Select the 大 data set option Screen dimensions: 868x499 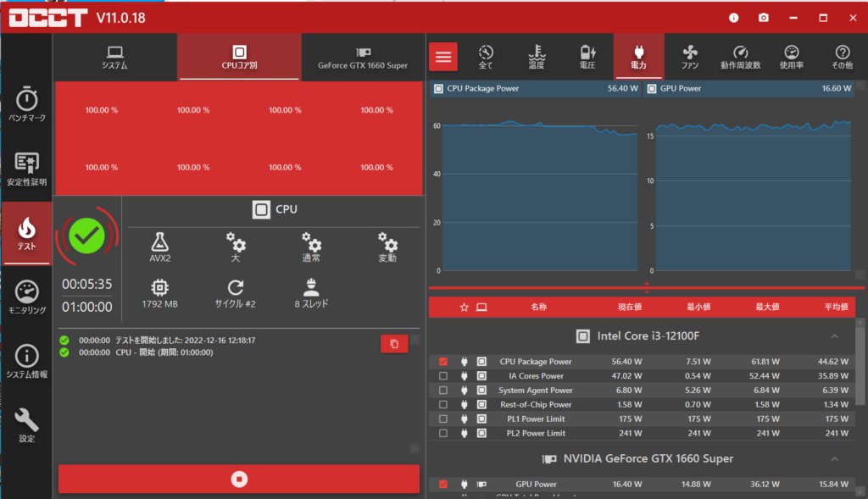[x=236, y=247]
